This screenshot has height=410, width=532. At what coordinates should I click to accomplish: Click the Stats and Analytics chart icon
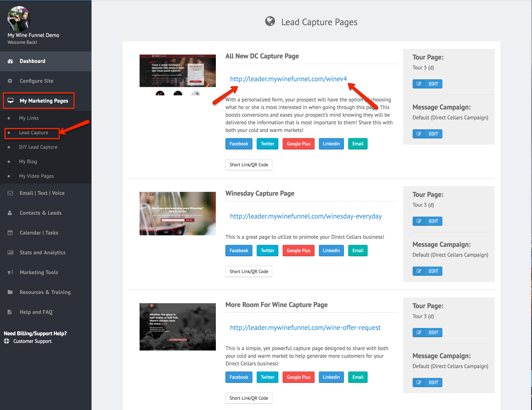coord(10,253)
